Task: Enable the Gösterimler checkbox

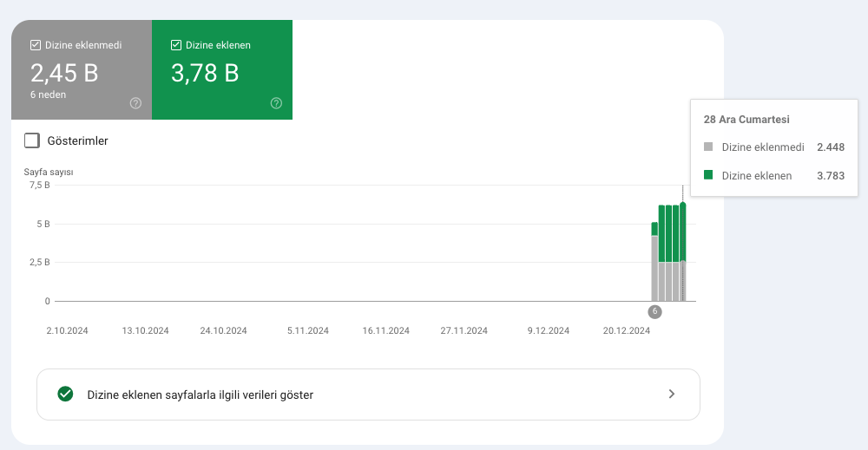Action: click(x=32, y=140)
